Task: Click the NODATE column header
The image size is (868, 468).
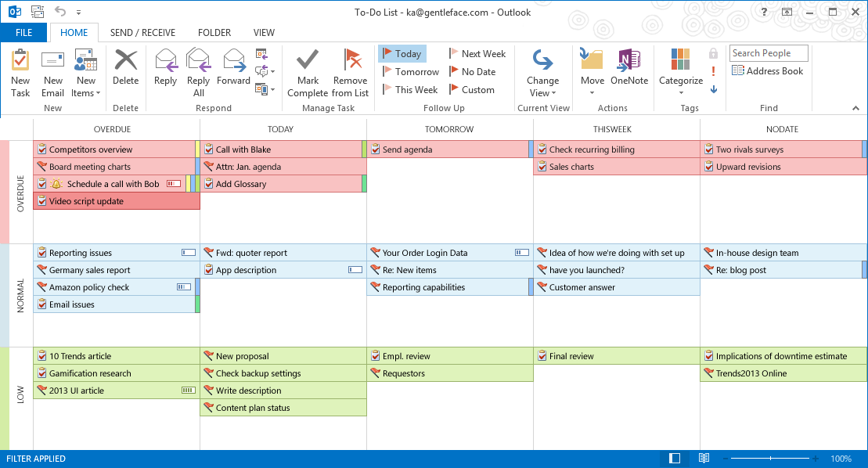Action: [x=782, y=129]
